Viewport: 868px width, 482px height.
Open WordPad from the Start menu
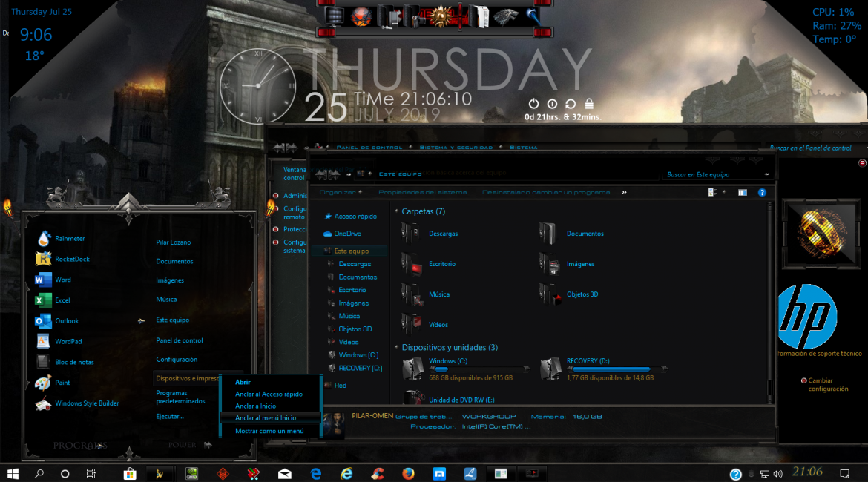point(59,341)
